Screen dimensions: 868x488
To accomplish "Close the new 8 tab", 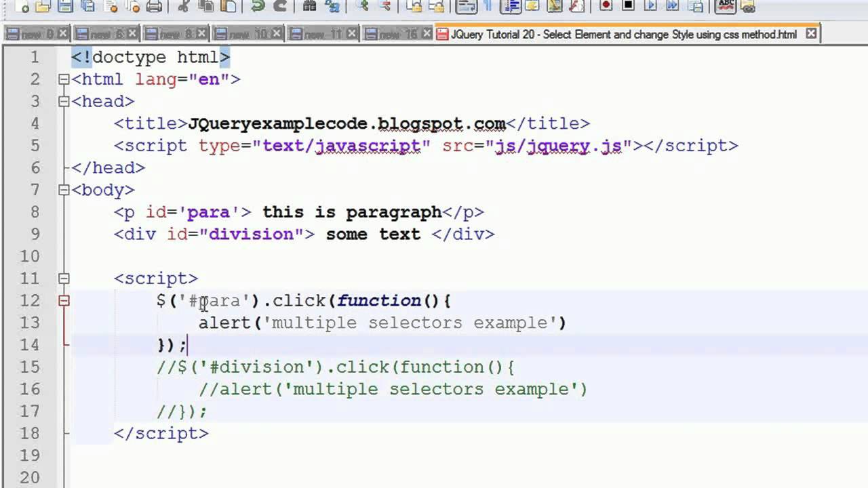I will (203, 33).
